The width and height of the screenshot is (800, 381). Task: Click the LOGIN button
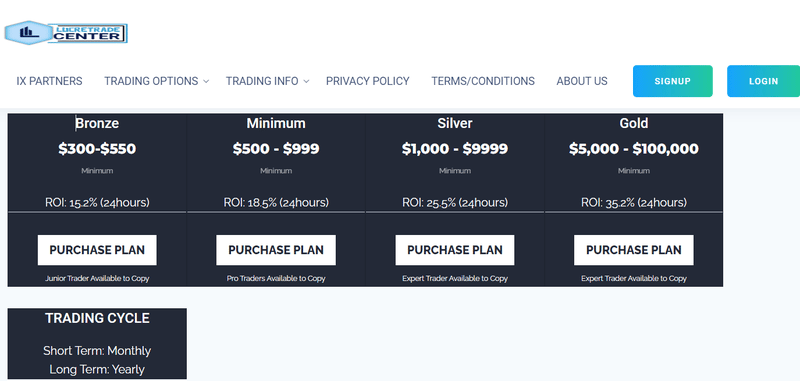point(763,81)
